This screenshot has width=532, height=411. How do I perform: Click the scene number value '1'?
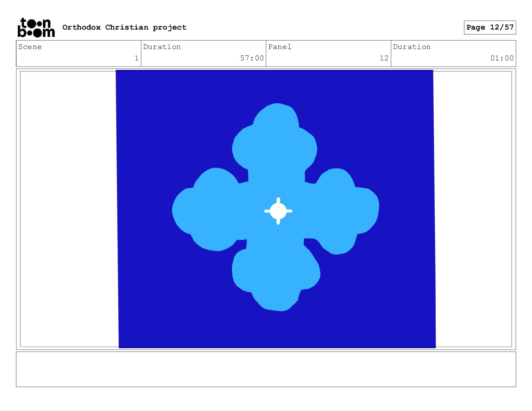(136, 58)
